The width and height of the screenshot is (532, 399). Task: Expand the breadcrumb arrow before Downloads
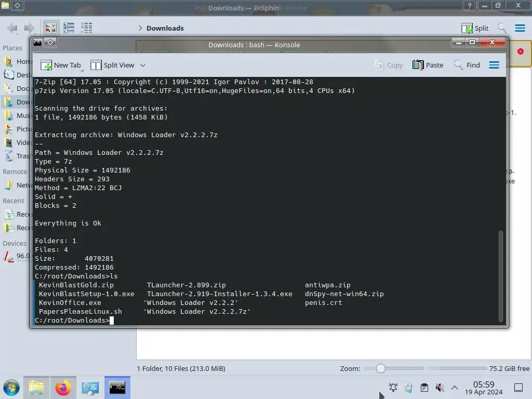pos(140,28)
